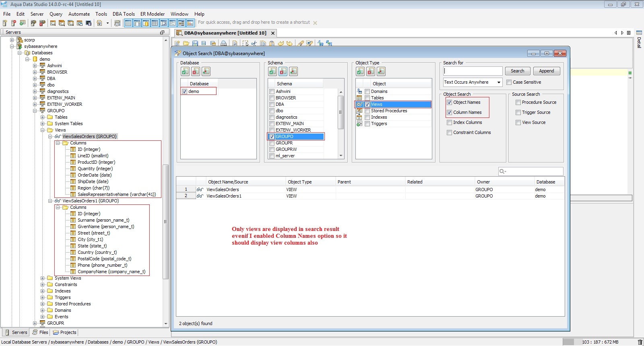644x346 pixels.
Task: Uncheck the GROUPO schema checkbox
Action: 272,136
